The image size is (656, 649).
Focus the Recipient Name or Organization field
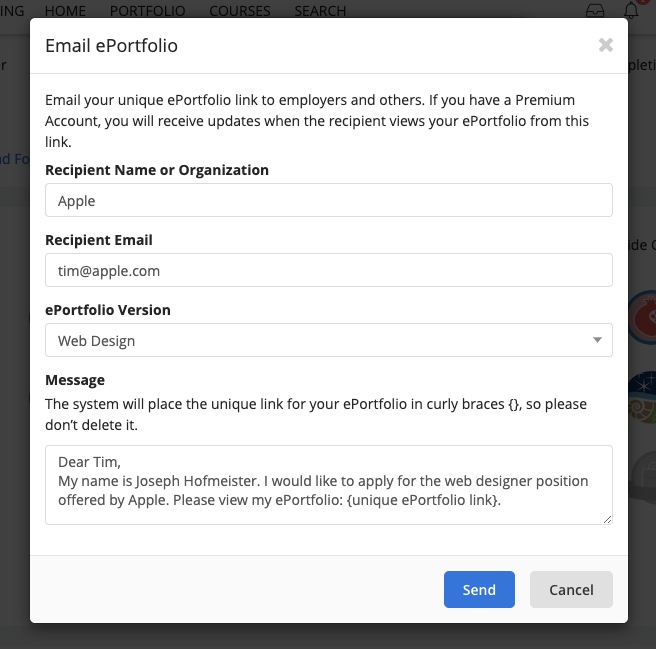[x=329, y=200]
